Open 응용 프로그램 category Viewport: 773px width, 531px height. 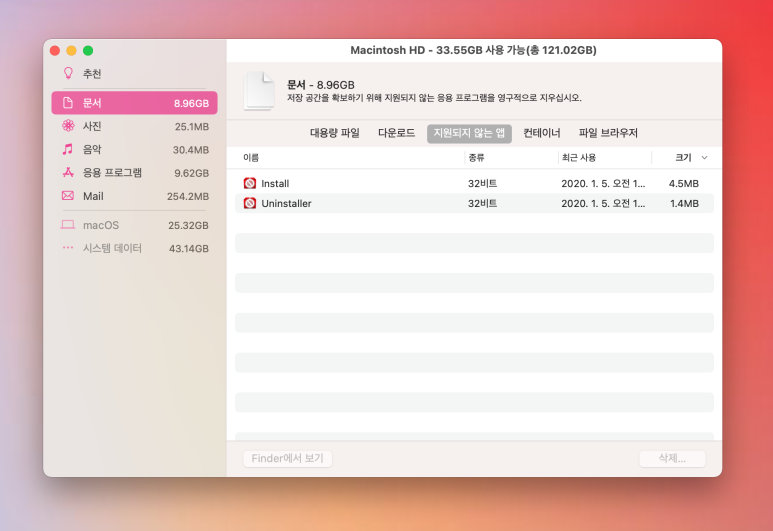coord(134,173)
